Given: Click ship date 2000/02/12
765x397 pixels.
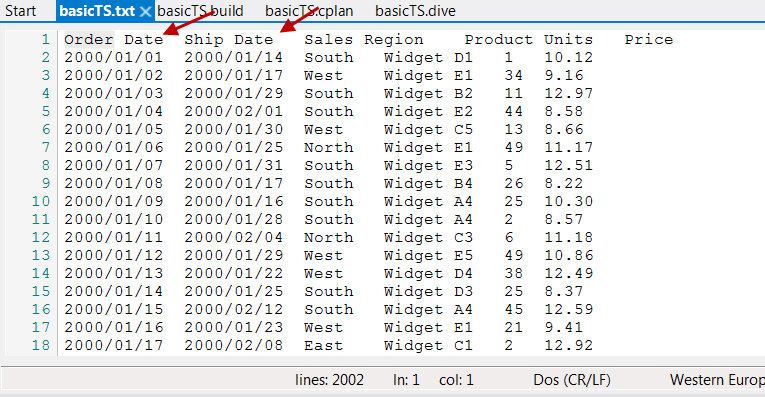Looking at the screenshot, I should click(234, 309).
